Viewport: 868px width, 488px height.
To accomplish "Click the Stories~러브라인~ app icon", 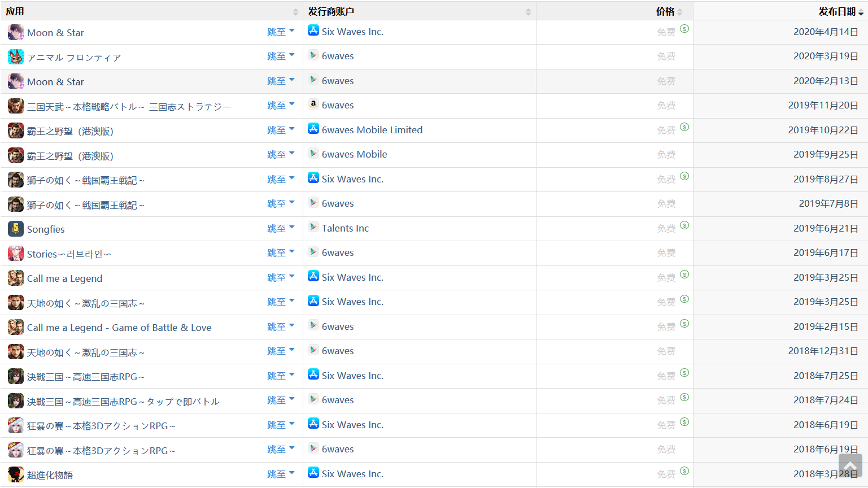I will coord(15,254).
